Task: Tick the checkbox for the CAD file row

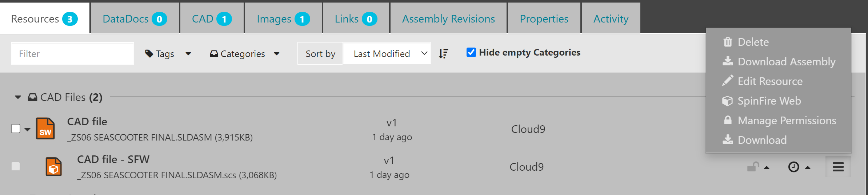Action: pos(16,129)
